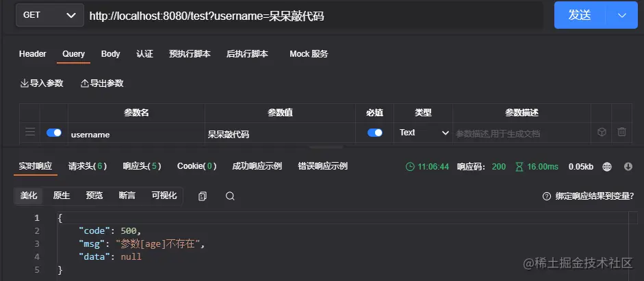Click the request URL input field
This screenshot has height=281, width=644.
pos(314,16)
